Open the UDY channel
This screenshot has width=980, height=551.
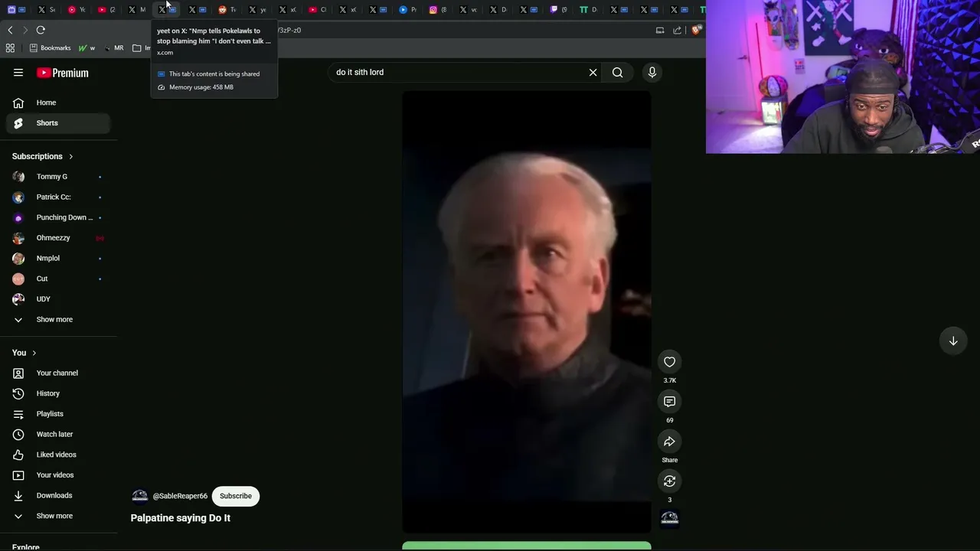tap(58, 299)
